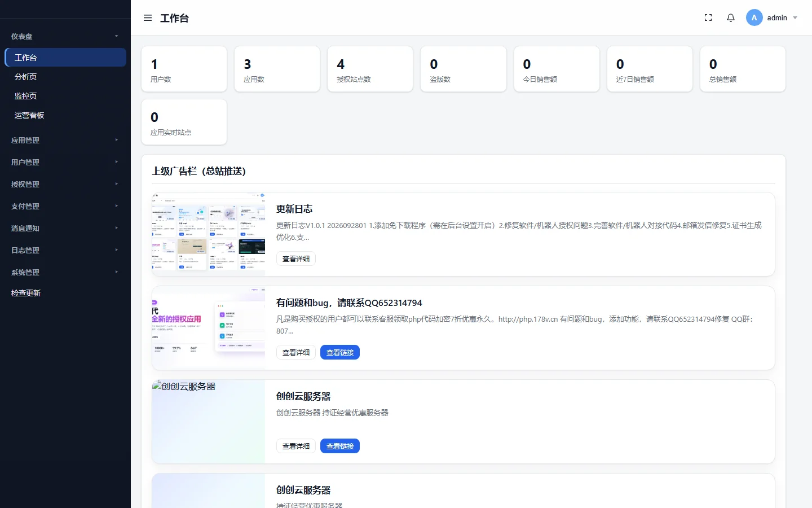Expand the 授权管理 menu
812x508 pixels.
point(65,184)
